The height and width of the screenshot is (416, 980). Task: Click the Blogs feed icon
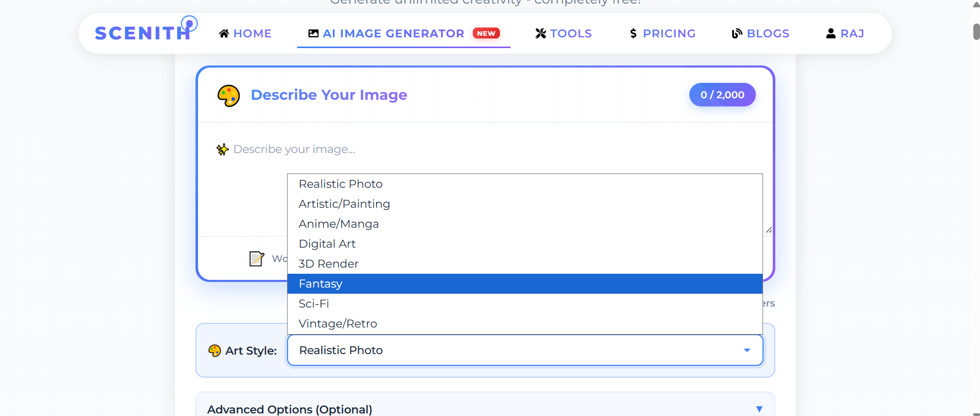coord(737,34)
